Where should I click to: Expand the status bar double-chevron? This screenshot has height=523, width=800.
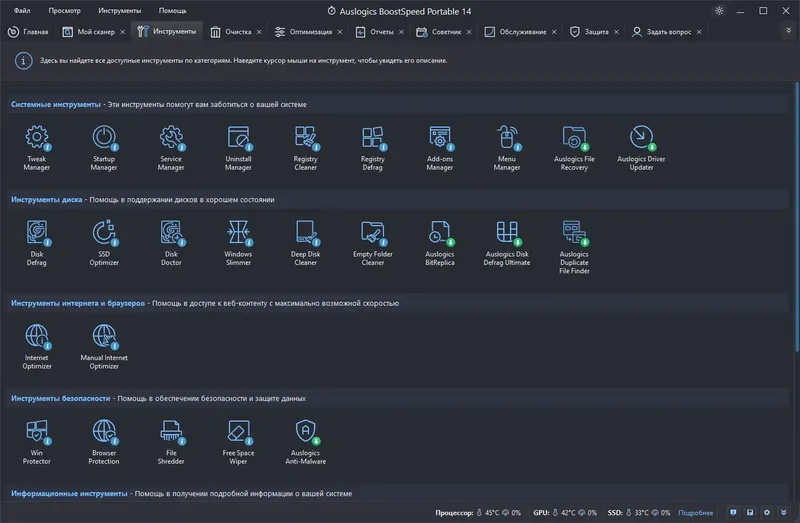pyautogui.click(x=784, y=512)
